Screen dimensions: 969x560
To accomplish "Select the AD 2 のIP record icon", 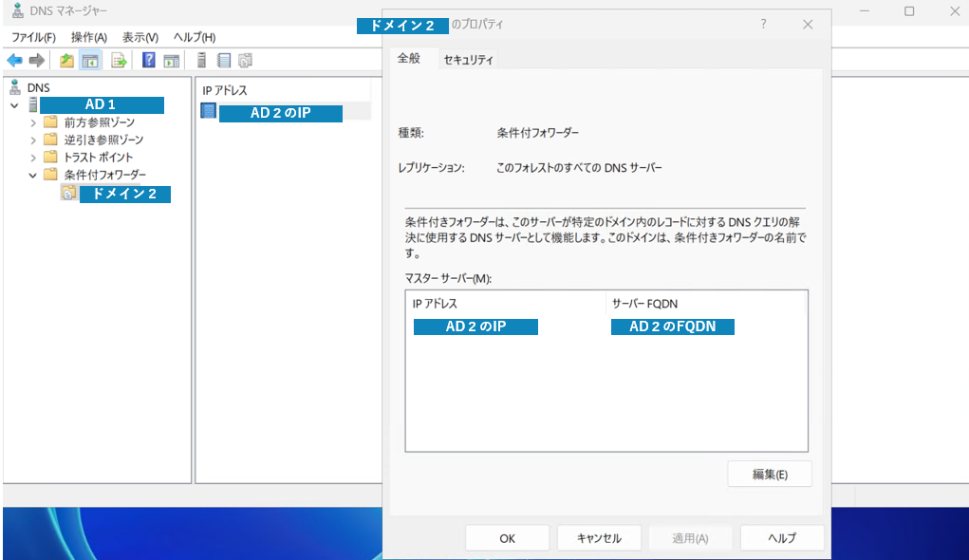I will click(x=207, y=109).
